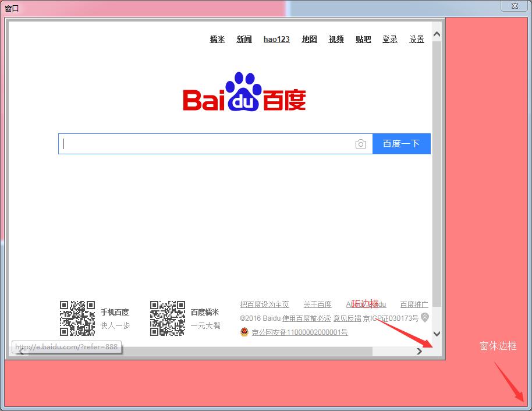Open the 新闻 news link
Screen dimensions: 532x411
pos(244,40)
